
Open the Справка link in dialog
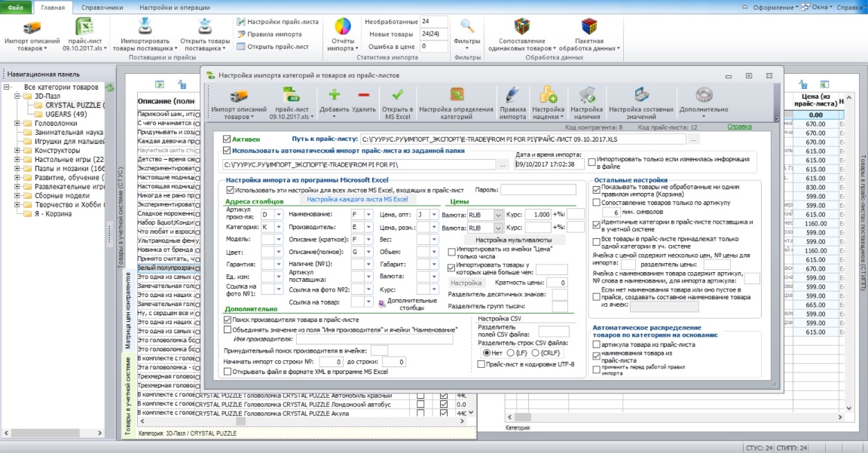tap(739, 127)
